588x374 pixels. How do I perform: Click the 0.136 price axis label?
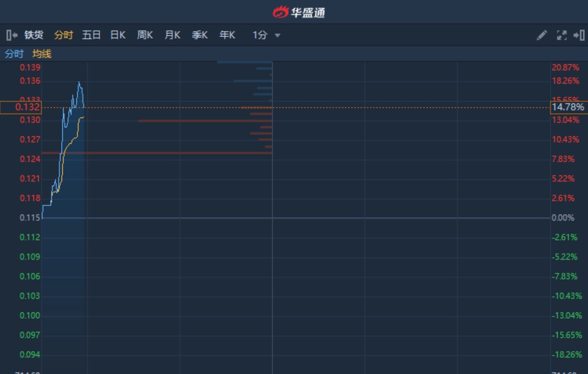(30, 81)
